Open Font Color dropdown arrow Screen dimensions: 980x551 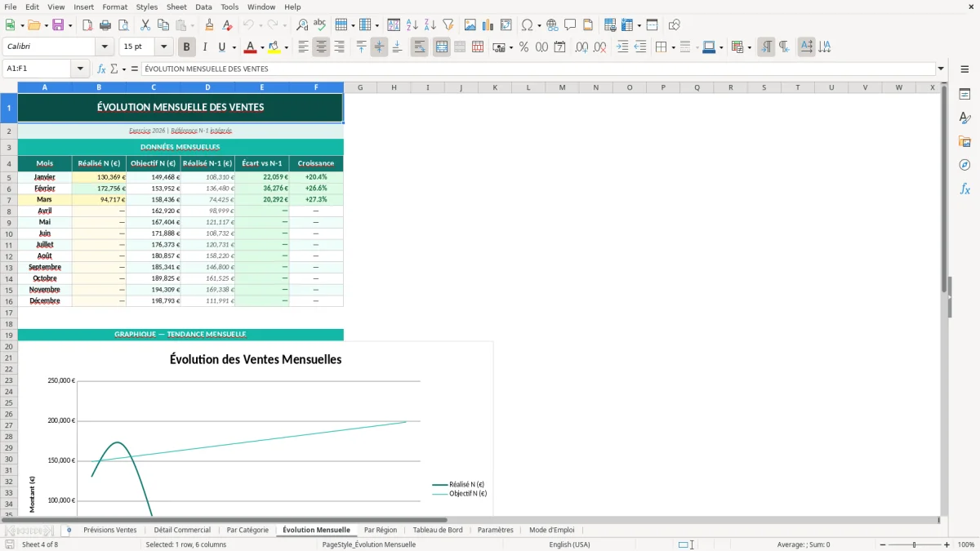262,47
